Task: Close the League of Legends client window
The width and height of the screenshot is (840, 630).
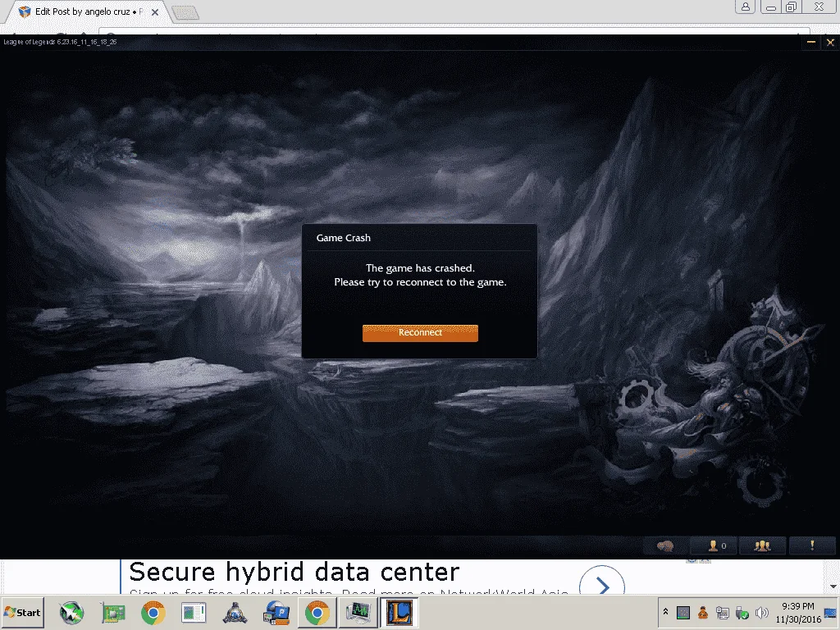Action: tap(830, 42)
